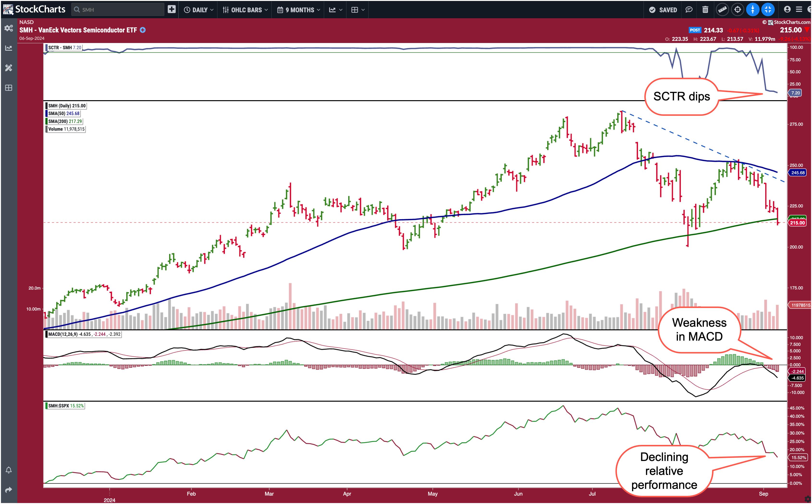Open the layout grid sidebar icon
Viewport: 812px width, 504px height.
[x=9, y=88]
